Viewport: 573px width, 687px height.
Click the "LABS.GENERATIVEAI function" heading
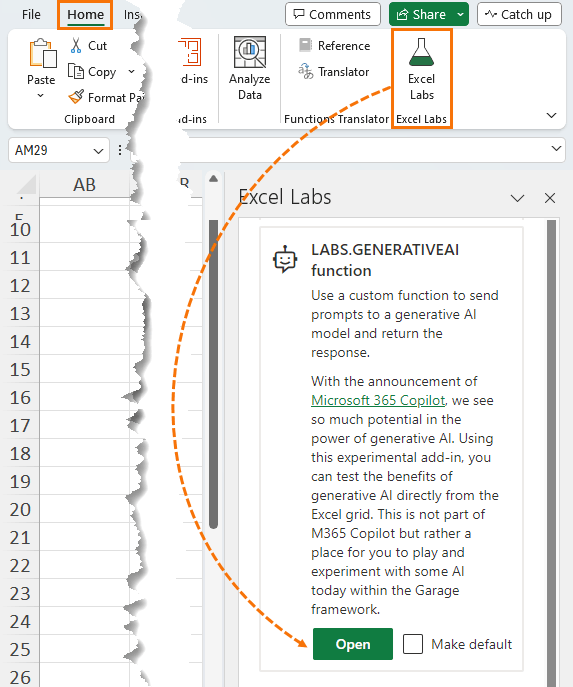click(385, 260)
